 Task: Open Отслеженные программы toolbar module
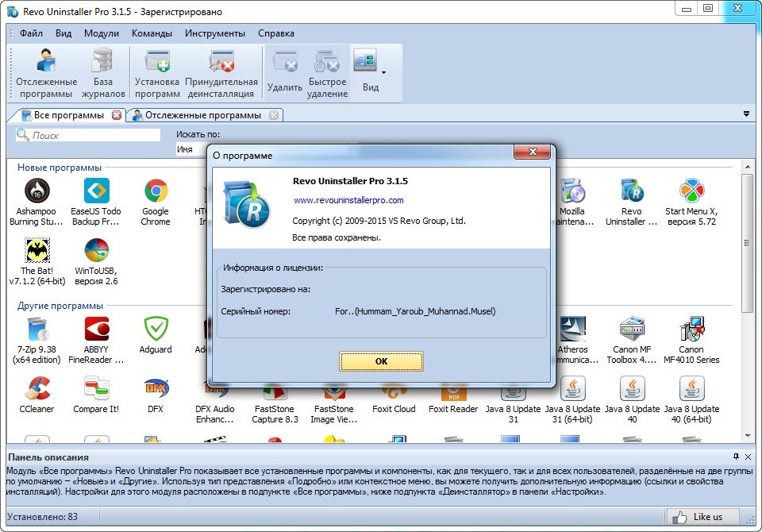(46, 73)
